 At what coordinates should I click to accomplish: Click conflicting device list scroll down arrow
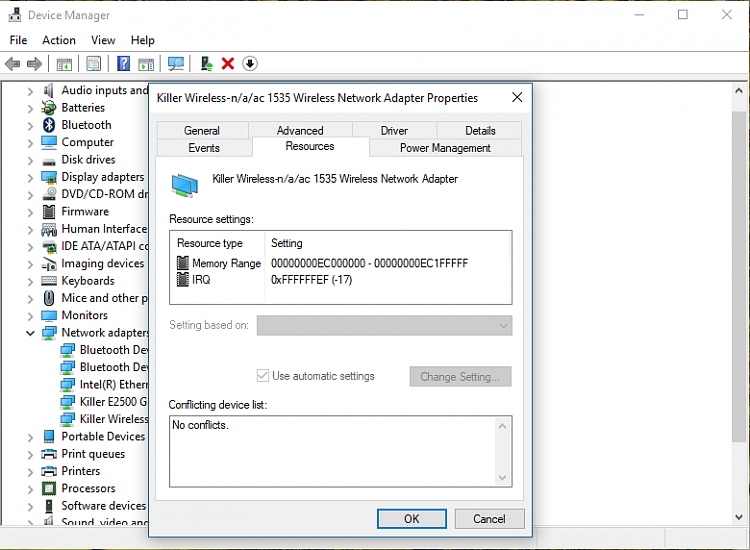click(x=502, y=477)
